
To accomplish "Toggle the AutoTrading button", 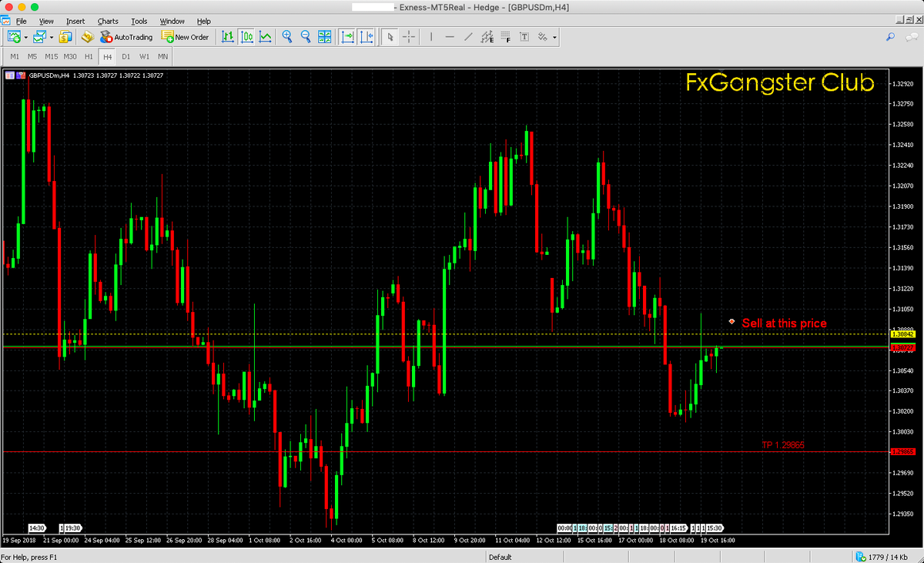I will [126, 36].
